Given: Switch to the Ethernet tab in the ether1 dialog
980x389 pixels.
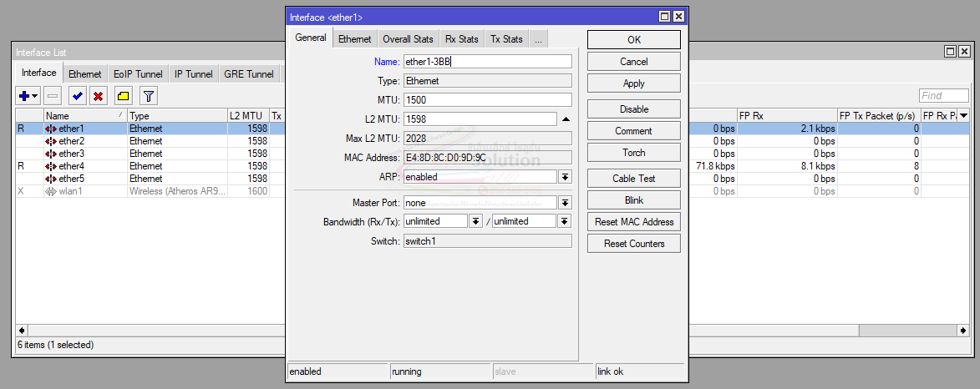Looking at the screenshot, I should point(355,38).
